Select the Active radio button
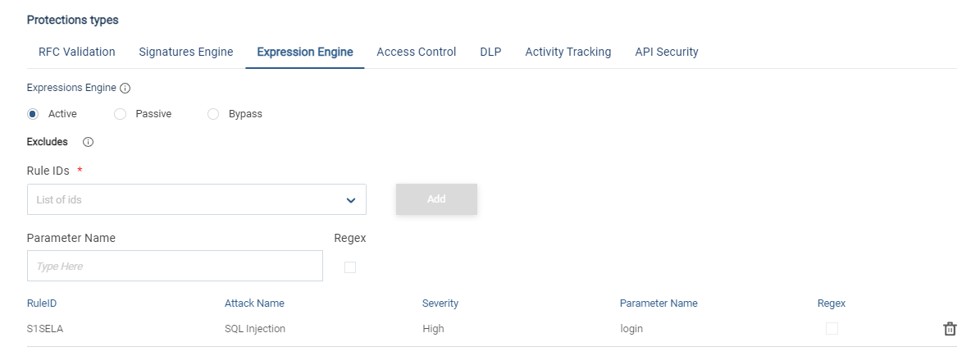This screenshot has height=356, width=980. 33,114
